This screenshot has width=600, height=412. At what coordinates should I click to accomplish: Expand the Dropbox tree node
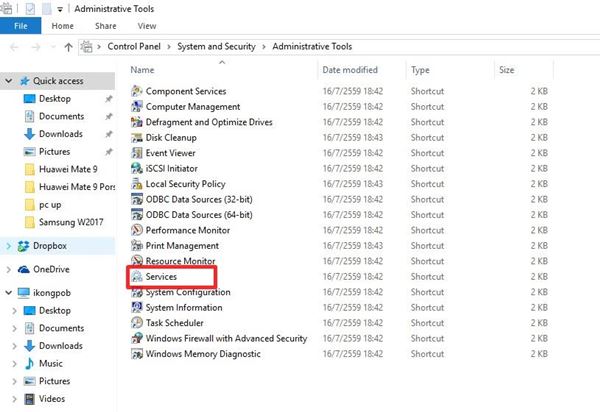pyautogui.click(x=8, y=246)
